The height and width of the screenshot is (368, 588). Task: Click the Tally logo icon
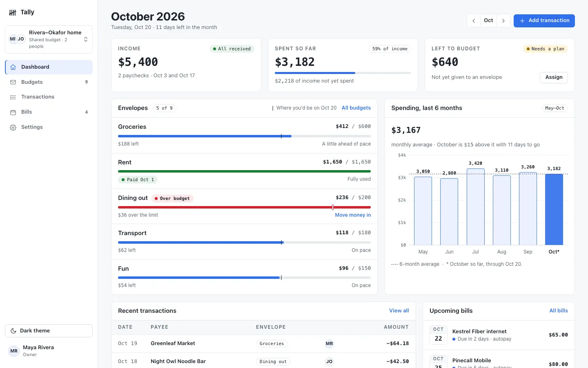click(13, 13)
